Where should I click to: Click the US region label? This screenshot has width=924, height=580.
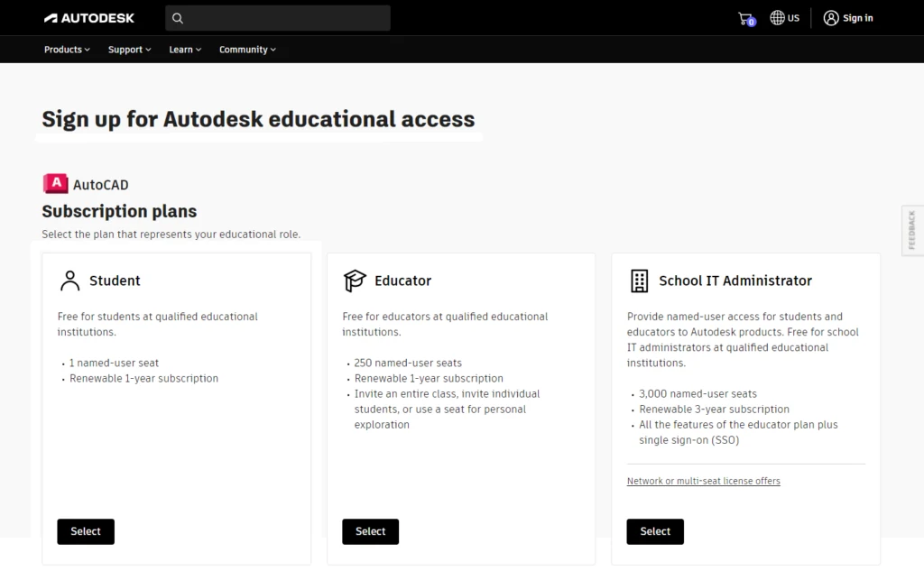pyautogui.click(x=794, y=18)
